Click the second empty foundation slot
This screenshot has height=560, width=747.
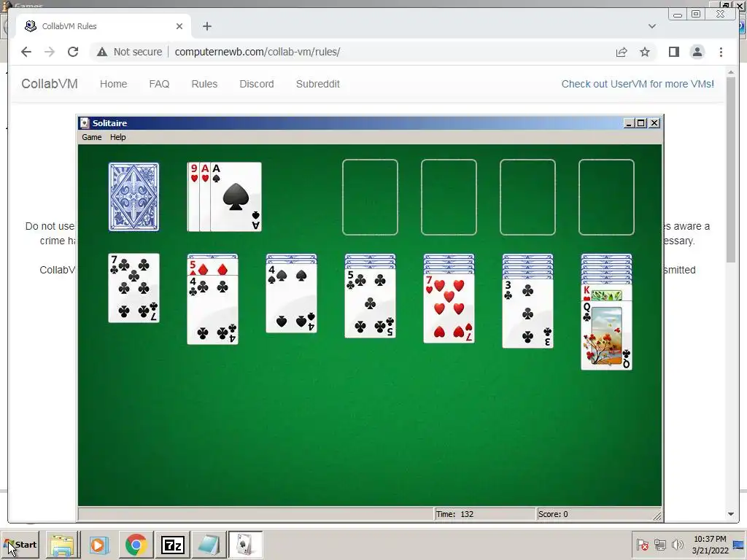pos(449,197)
